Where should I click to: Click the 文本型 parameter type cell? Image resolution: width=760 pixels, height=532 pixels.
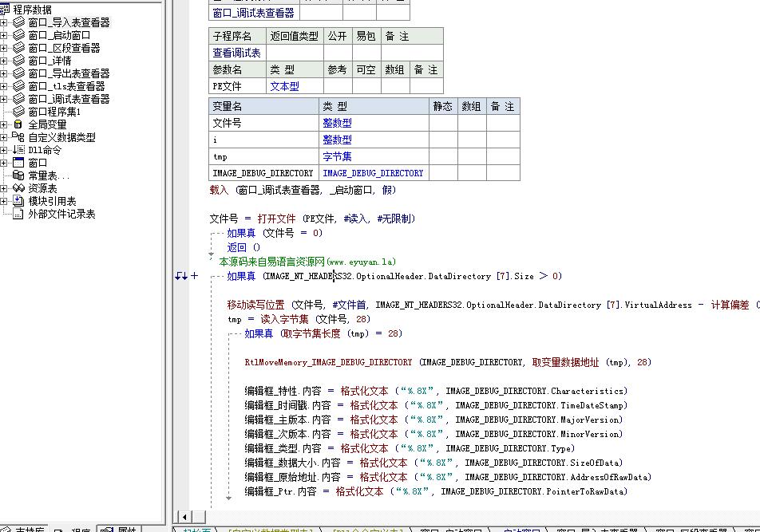295,86
